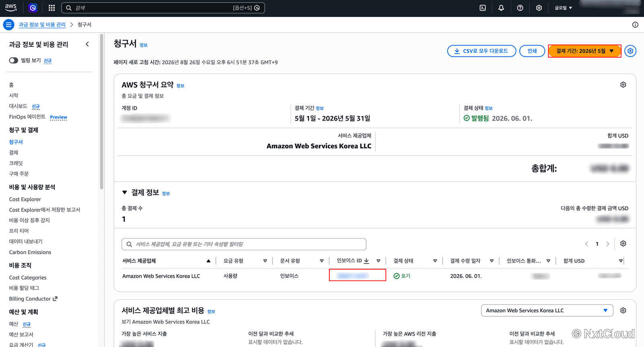Sort ascending by 서비스 제공업체 column
The width and height of the screenshot is (644, 347).
208,261
